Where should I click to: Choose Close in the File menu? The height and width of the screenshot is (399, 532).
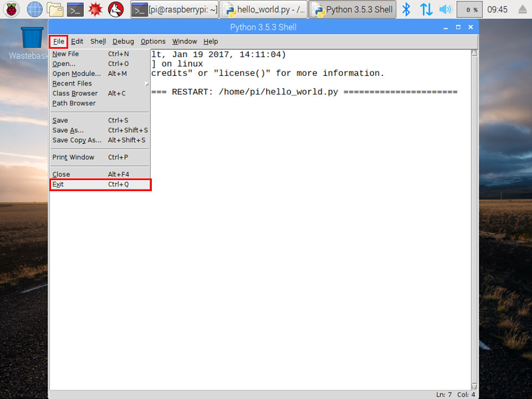pyautogui.click(x=100, y=175)
